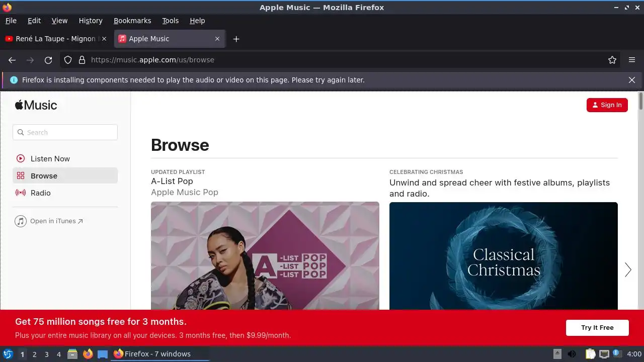Dismiss the Firefox components notification bar
This screenshot has width=644, height=362.
pos(632,80)
